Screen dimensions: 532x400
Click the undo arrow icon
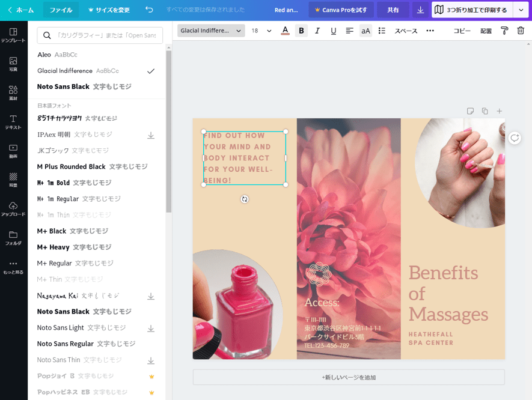click(149, 10)
